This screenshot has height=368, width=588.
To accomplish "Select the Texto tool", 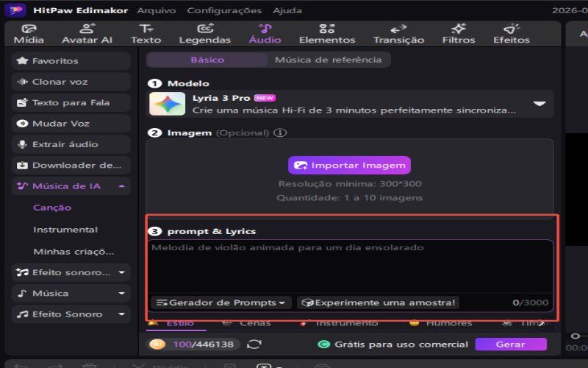I will coord(146,34).
